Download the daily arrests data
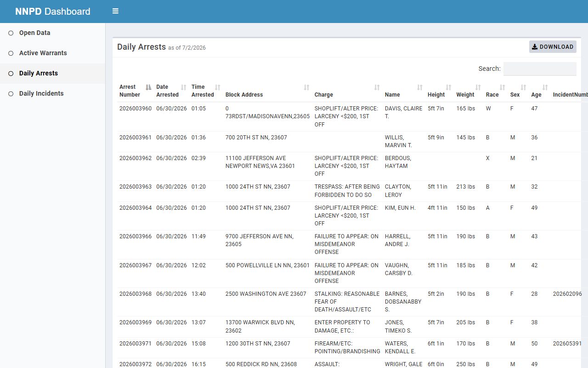The image size is (588, 368). pos(553,47)
